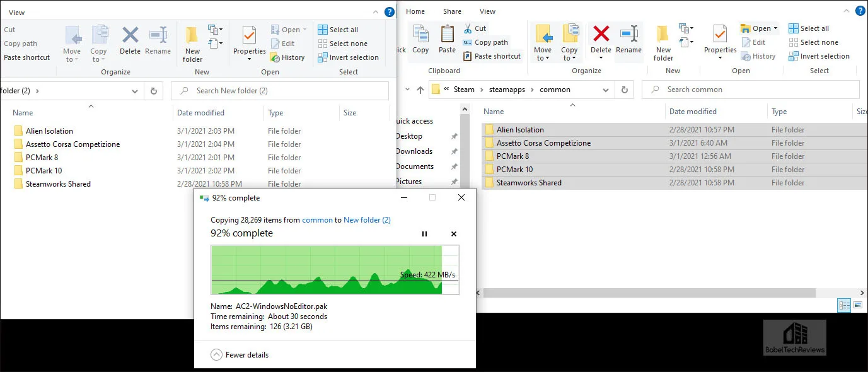Click Search common field in right window

coord(750,90)
